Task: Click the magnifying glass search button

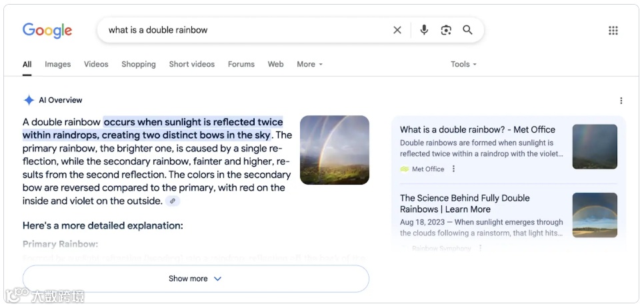Action: [x=468, y=30]
